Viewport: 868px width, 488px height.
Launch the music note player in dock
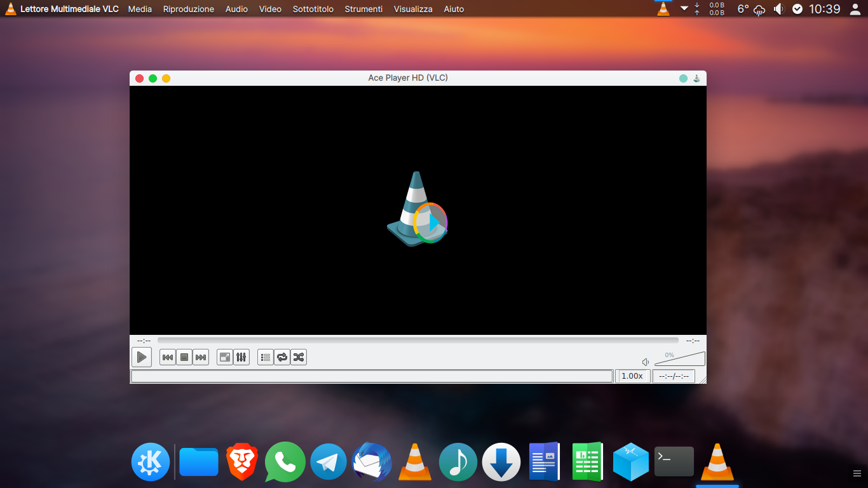click(x=458, y=462)
